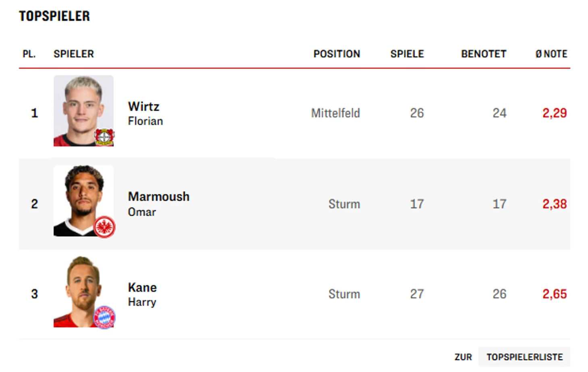The height and width of the screenshot is (372, 588).
Task: Open the Marmoush player name link
Action: (x=159, y=196)
